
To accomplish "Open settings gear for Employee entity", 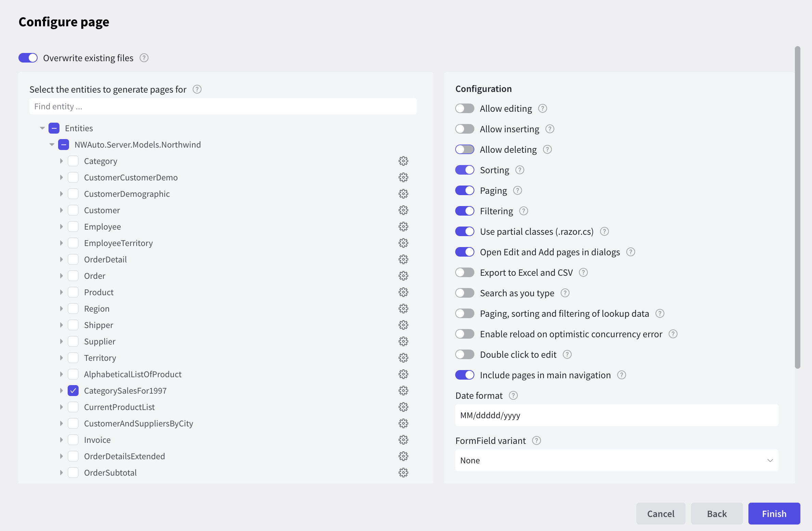I will pyautogui.click(x=403, y=227).
